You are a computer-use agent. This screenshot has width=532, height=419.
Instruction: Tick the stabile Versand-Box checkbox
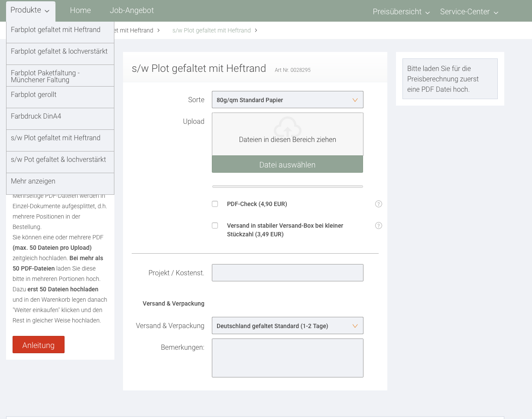[x=215, y=226]
